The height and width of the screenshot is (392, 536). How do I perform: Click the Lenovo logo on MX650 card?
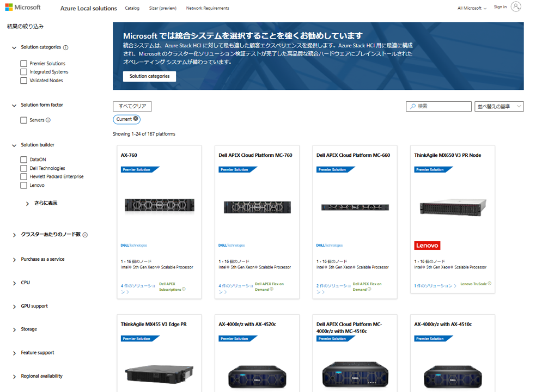pos(427,246)
